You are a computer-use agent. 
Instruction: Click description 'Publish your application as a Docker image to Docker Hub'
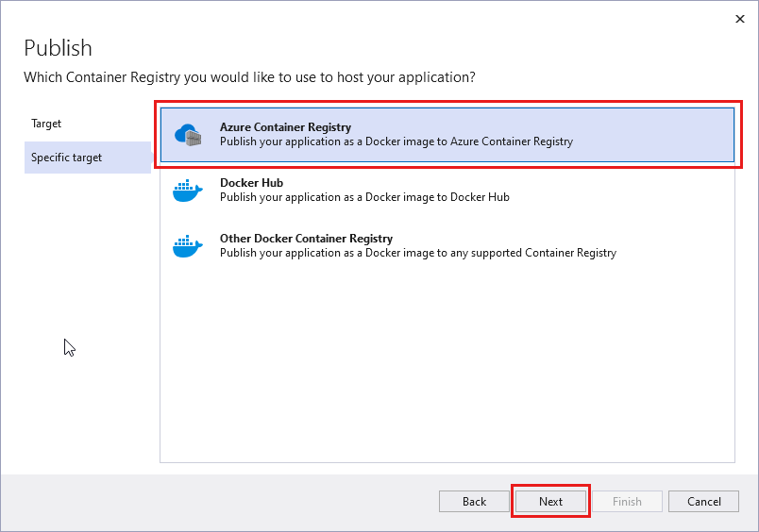[x=364, y=197]
